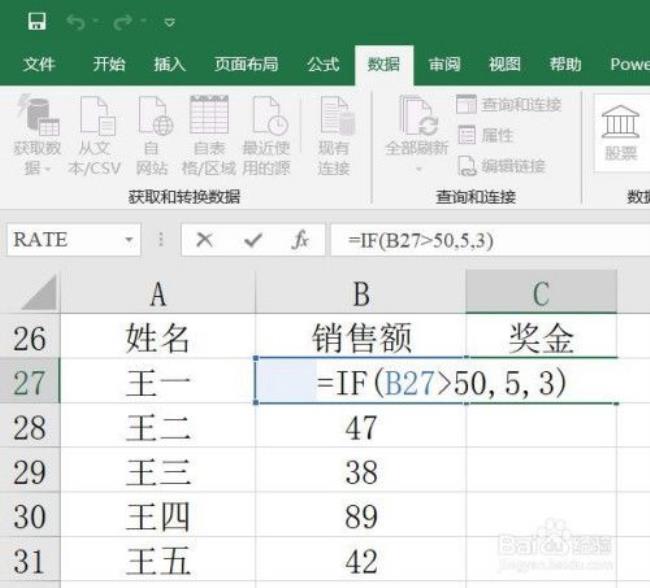Click the fx Insert Function icon
Image resolution: width=650 pixels, height=588 pixels.
(x=300, y=240)
